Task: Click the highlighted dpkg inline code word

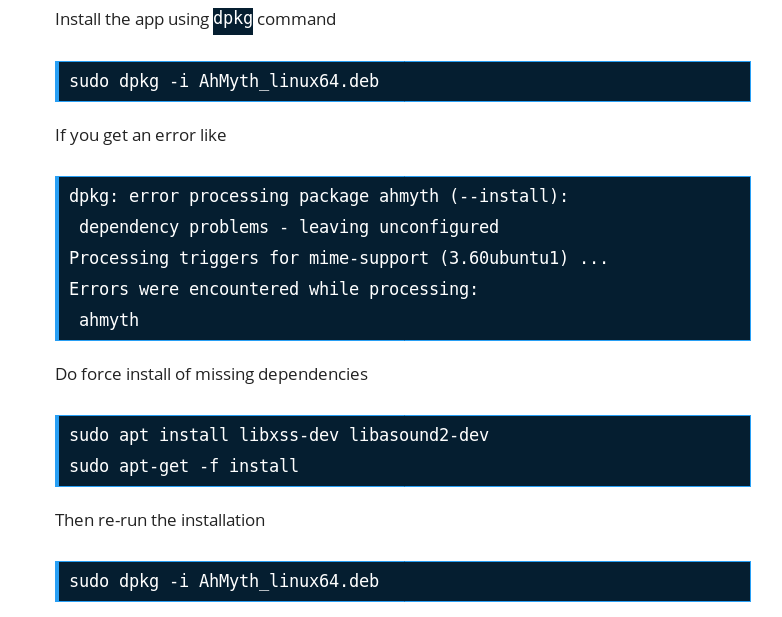Action: click(x=233, y=21)
